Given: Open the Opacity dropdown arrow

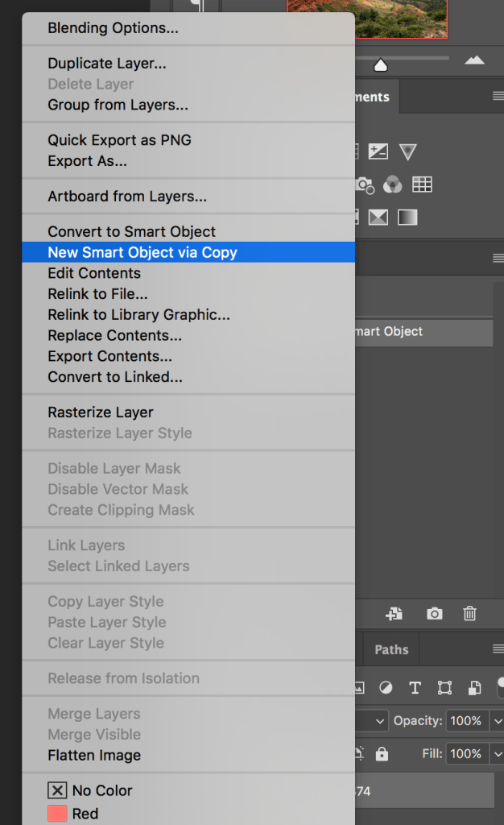Looking at the screenshot, I should tap(497, 721).
